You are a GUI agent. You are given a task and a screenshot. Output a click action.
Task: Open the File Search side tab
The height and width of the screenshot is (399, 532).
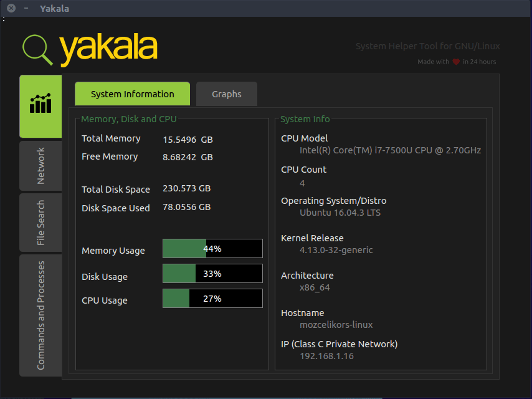[40, 223]
